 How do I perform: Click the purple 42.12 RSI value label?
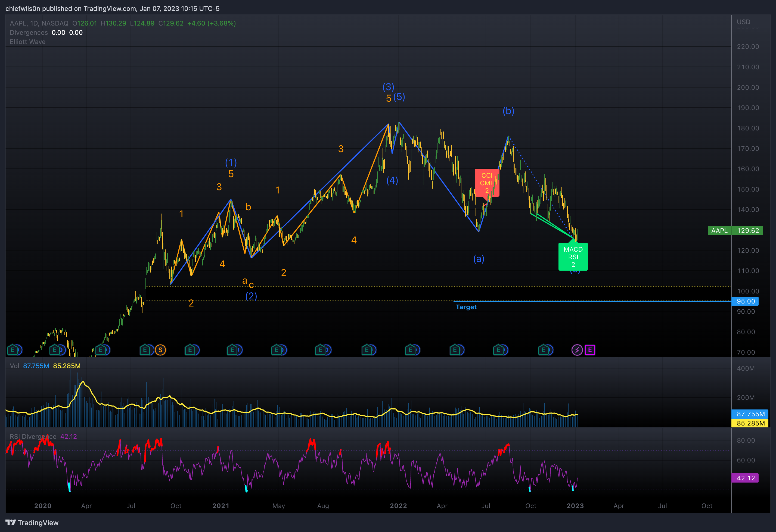point(745,478)
